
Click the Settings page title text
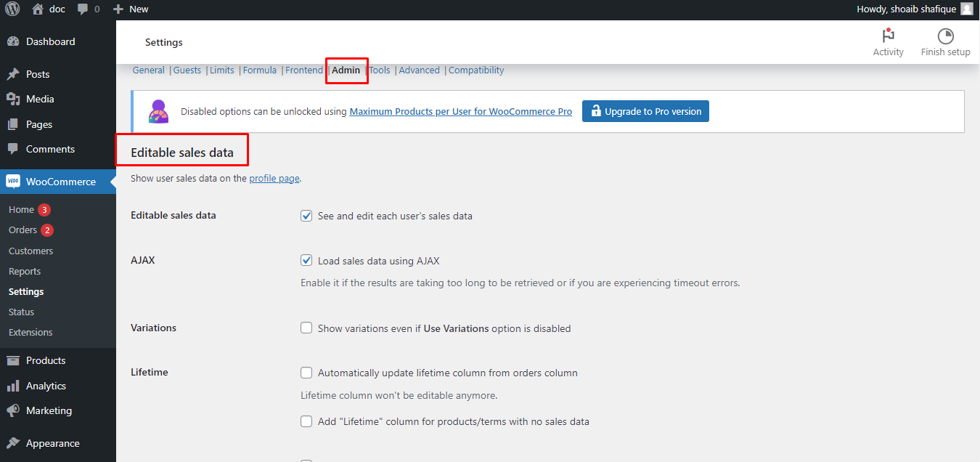coord(164,43)
